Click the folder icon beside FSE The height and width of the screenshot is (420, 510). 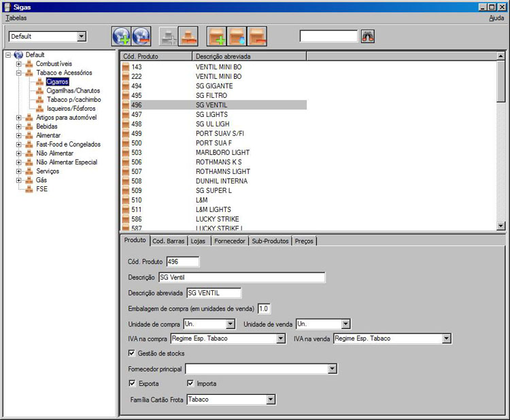29,189
